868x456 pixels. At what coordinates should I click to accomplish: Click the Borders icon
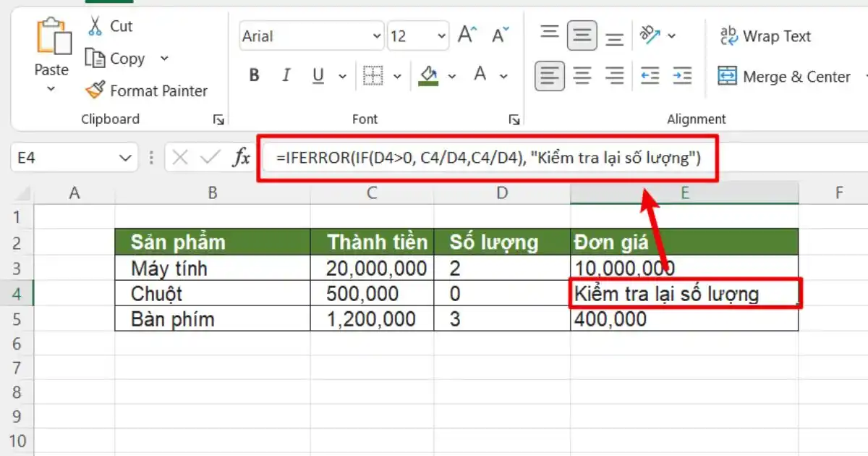[373, 75]
